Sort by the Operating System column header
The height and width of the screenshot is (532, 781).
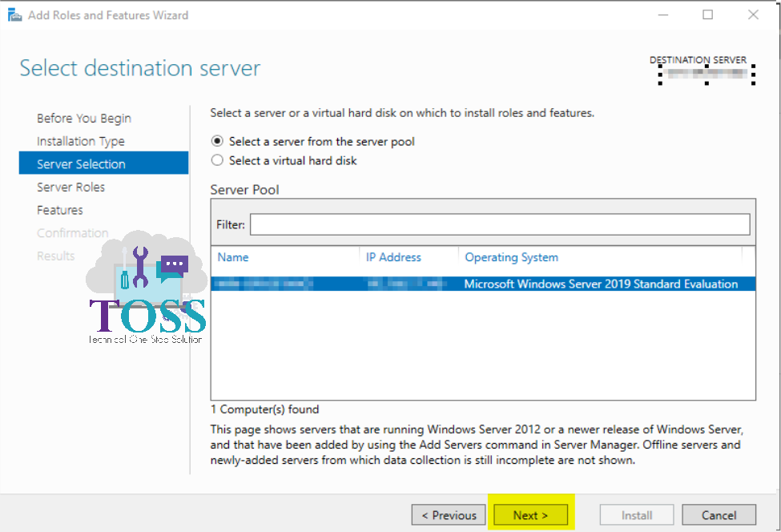[x=511, y=257]
